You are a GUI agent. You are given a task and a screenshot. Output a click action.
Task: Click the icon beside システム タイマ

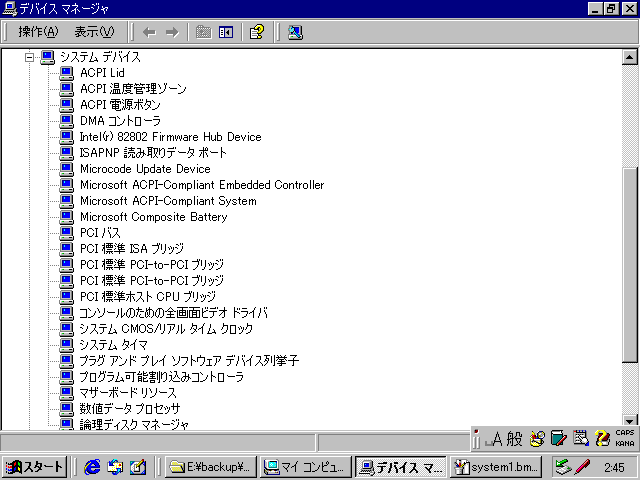click(x=67, y=345)
